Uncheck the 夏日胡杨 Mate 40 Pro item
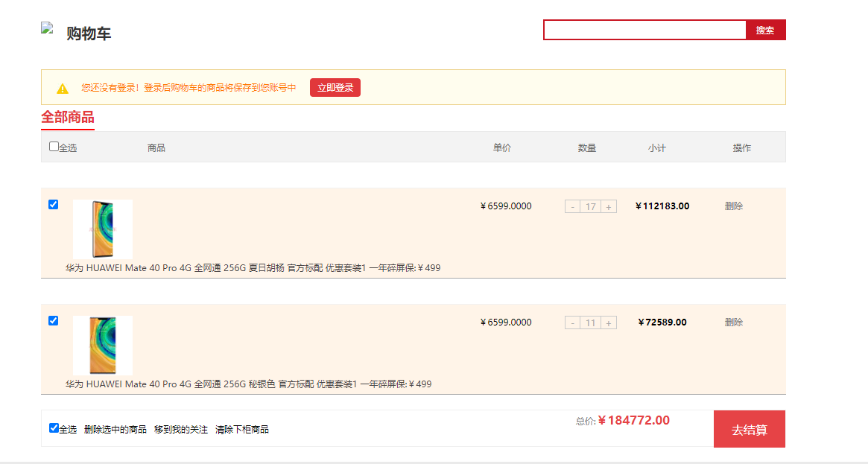 pyautogui.click(x=53, y=205)
